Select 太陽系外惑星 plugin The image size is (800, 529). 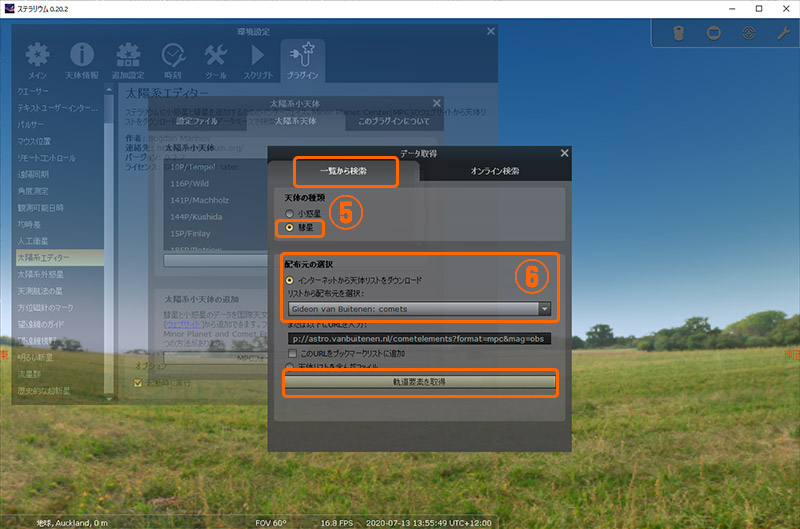[59, 274]
